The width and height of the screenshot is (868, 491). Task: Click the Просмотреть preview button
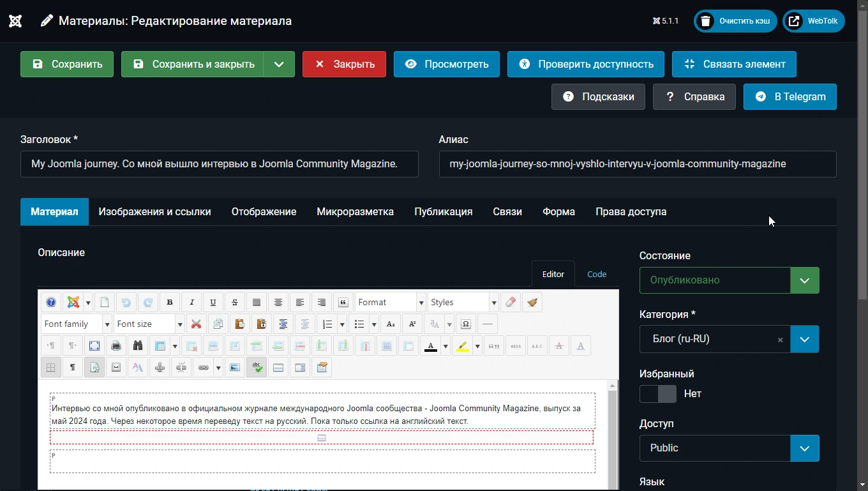pyautogui.click(x=446, y=64)
